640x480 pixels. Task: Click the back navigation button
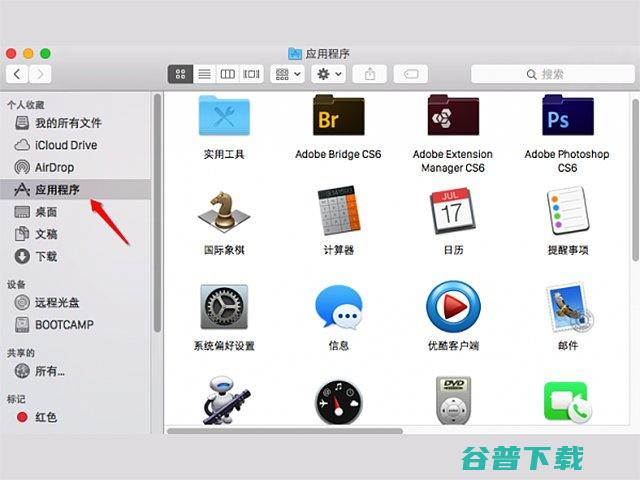pyautogui.click(x=17, y=74)
